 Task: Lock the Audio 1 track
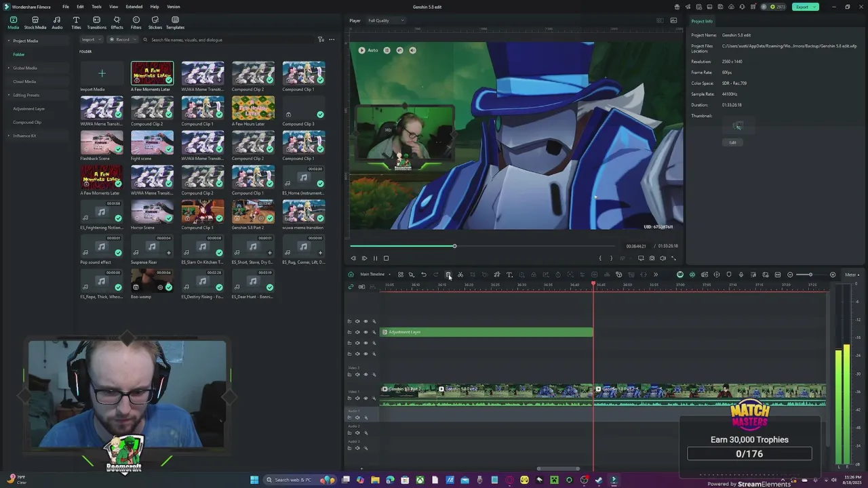point(349,418)
